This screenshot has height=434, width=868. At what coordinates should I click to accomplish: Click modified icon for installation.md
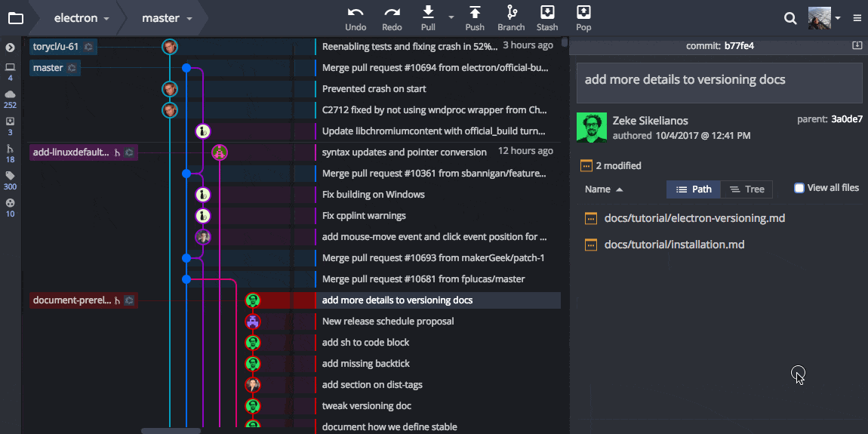(x=591, y=244)
